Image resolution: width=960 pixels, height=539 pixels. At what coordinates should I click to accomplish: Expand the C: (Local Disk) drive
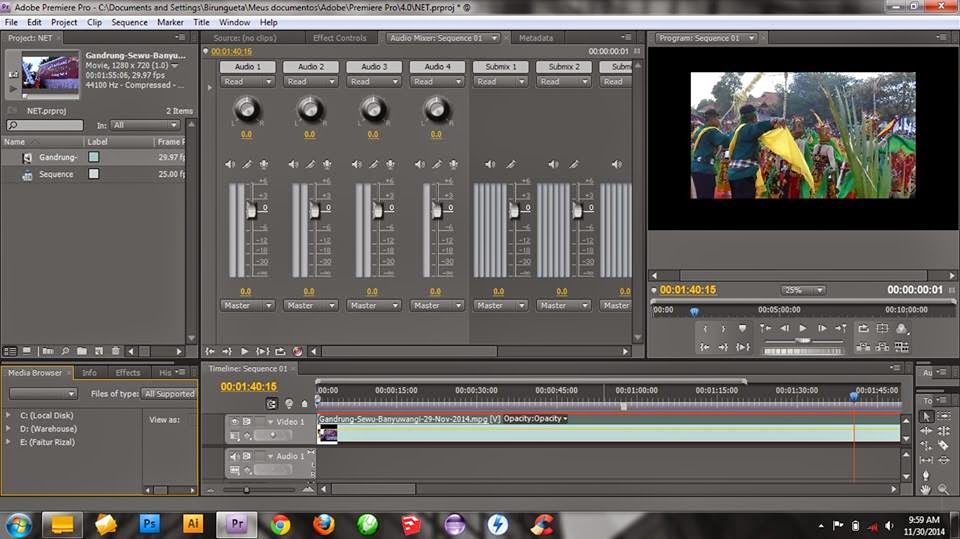click(x=9, y=415)
